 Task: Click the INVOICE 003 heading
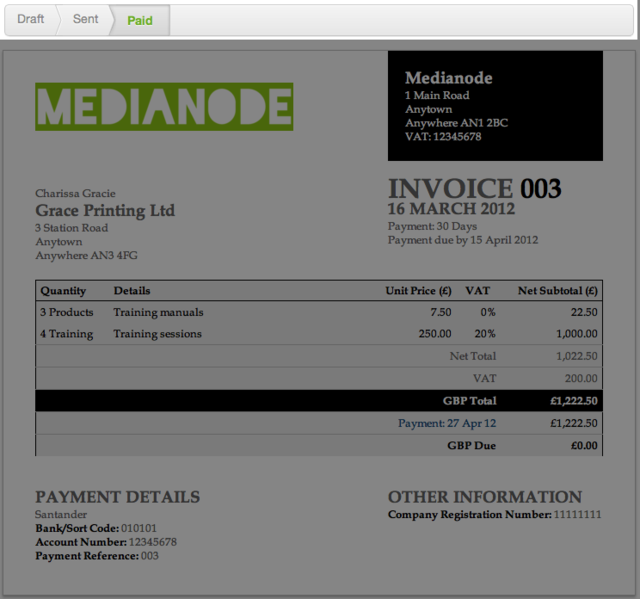[474, 188]
